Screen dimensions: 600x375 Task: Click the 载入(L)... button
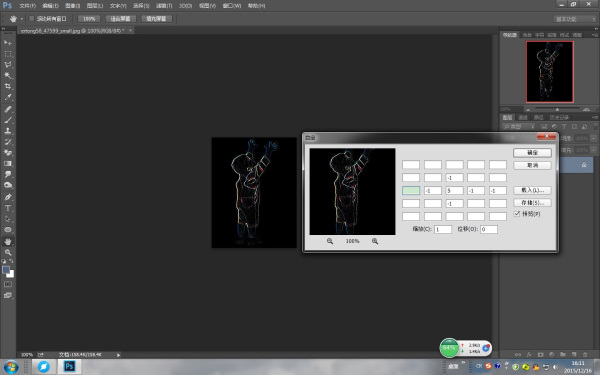coord(532,190)
